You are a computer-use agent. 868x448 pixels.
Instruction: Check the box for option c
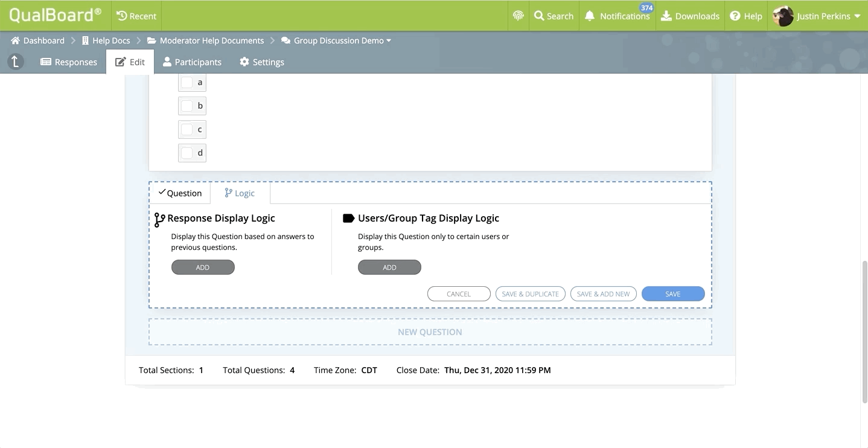(187, 129)
